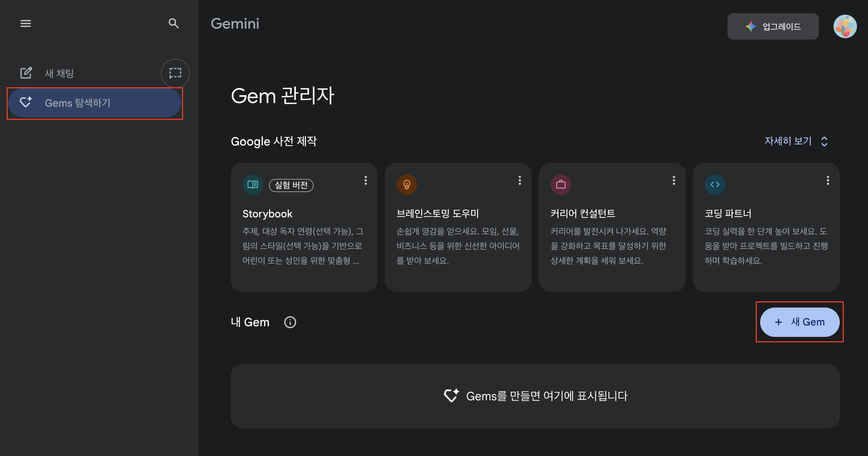868x456 pixels.
Task: Start a 새 채팅 from sidebar
Action: (x=59, y=73)
